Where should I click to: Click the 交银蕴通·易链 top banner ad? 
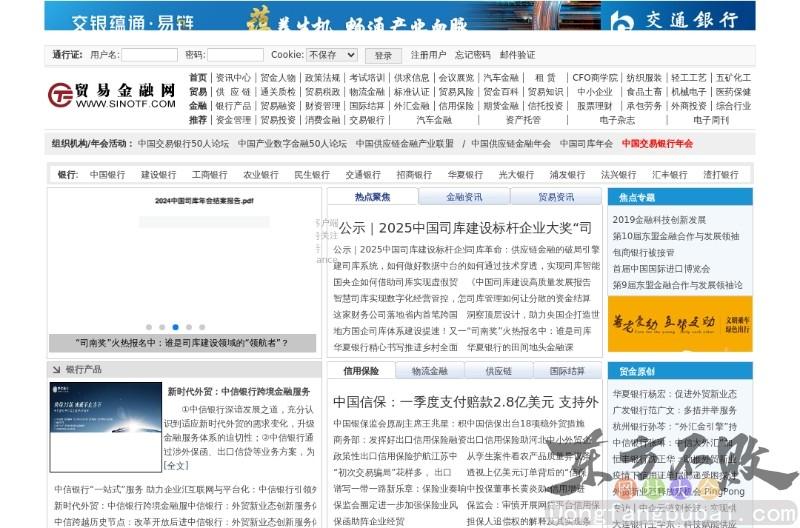coord(322,16)
